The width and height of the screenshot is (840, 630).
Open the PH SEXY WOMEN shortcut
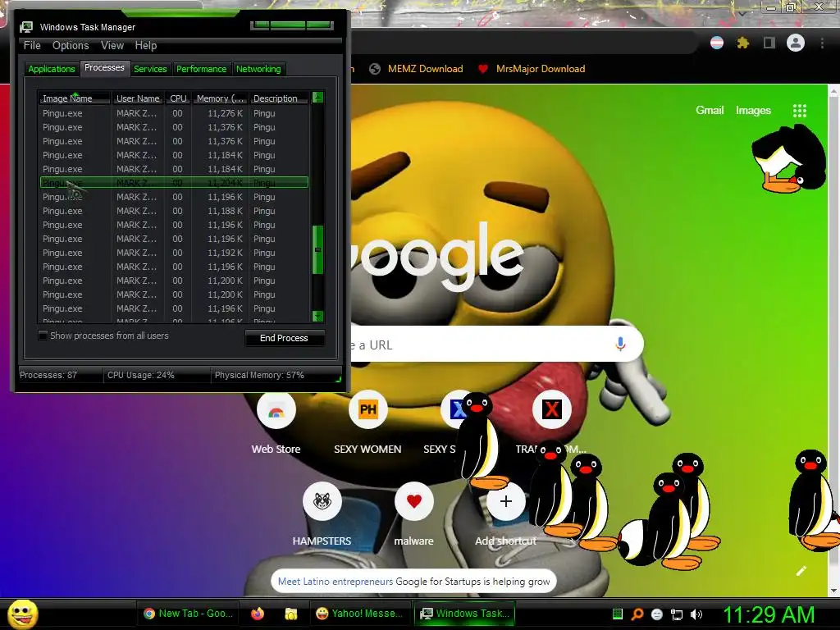point(367,410)
